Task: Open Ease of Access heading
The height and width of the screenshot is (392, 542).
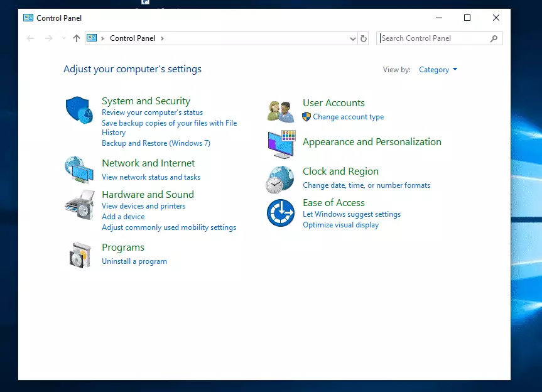Action: click(333, 202)
